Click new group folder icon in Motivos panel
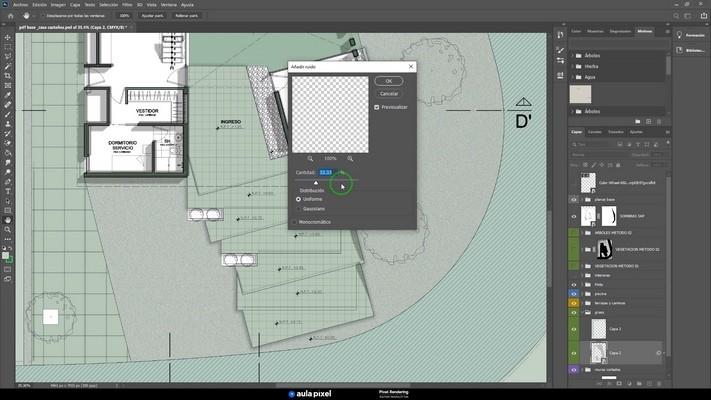The height and width of the screenshot is (400, 711). (x=638, y=122)
